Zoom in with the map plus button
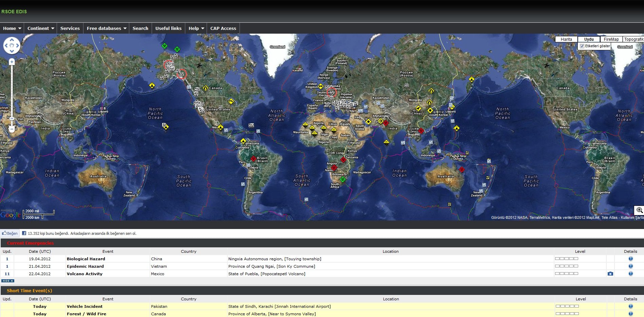The width and height of the screenshot is (644, 317). [12, 62]
